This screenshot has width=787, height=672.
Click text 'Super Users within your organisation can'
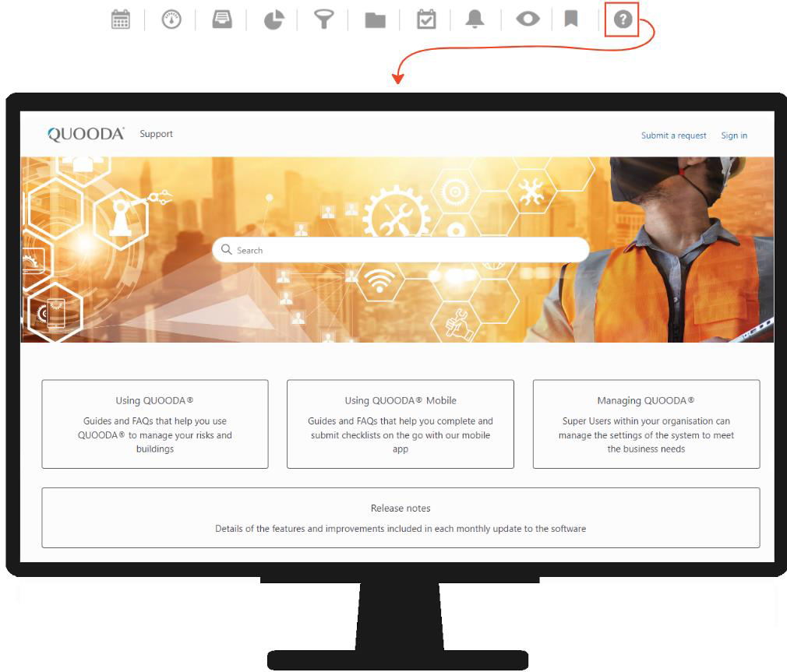[646, 421]
